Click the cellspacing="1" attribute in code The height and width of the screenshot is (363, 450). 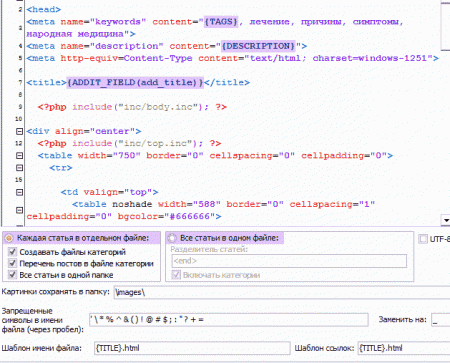point(332,204)
